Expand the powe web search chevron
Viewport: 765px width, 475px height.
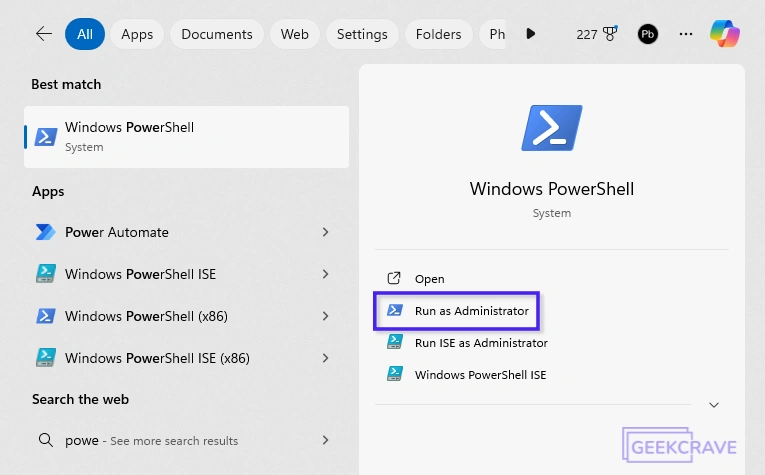coord(325,440)
